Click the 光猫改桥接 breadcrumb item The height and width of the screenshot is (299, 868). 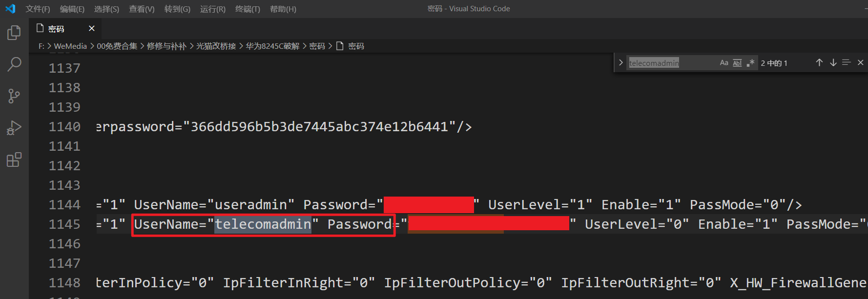point(216,46)
